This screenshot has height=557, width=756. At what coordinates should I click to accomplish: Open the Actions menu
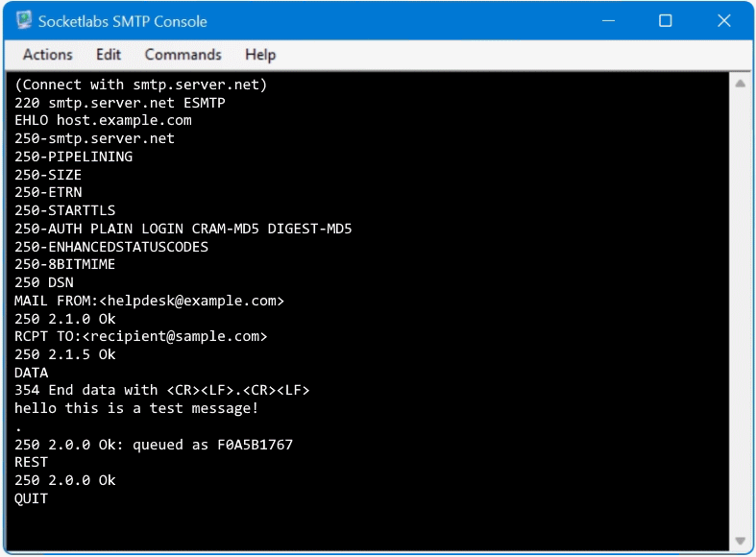tap(48, 55)
